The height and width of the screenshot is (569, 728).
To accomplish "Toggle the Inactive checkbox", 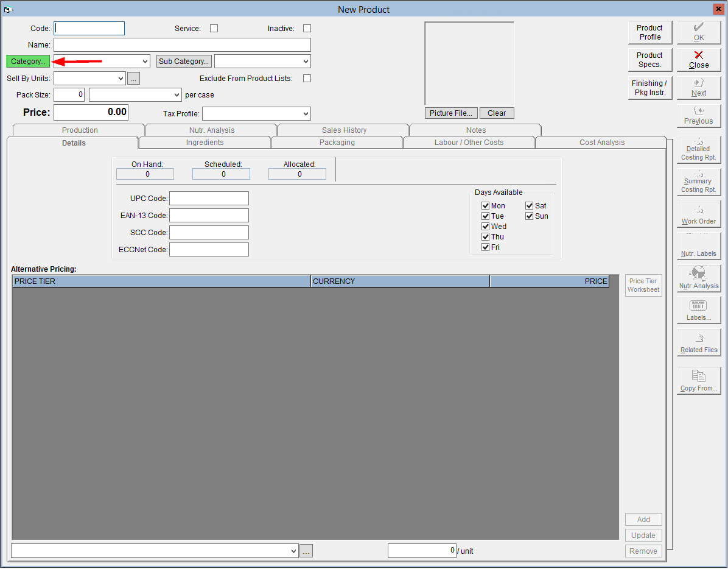I will (307, 29).
